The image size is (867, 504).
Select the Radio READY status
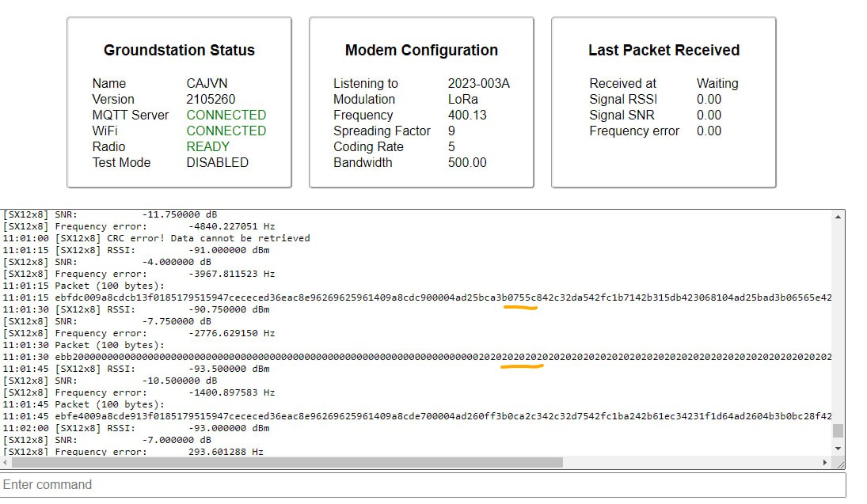(207, 146)
